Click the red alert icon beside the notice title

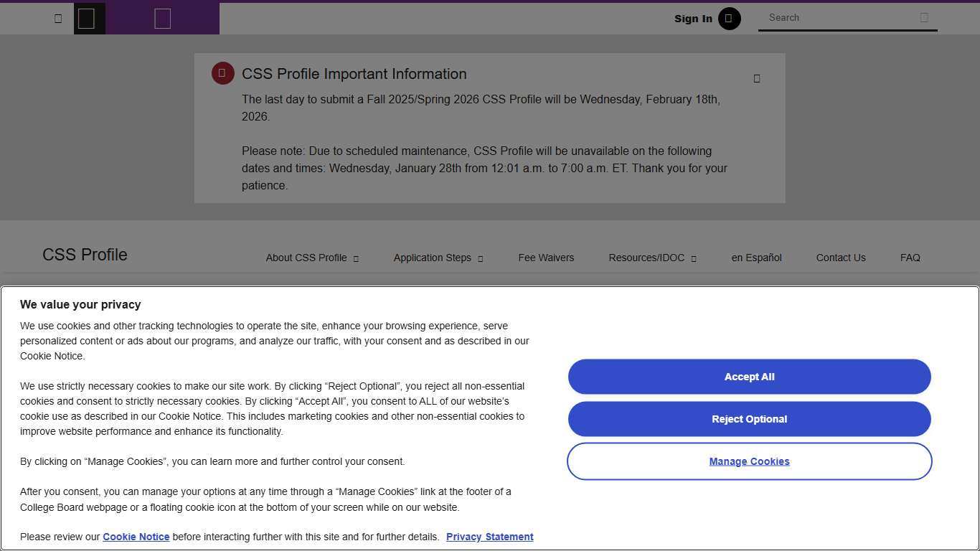pyautogui.click(x=222, y=72)
